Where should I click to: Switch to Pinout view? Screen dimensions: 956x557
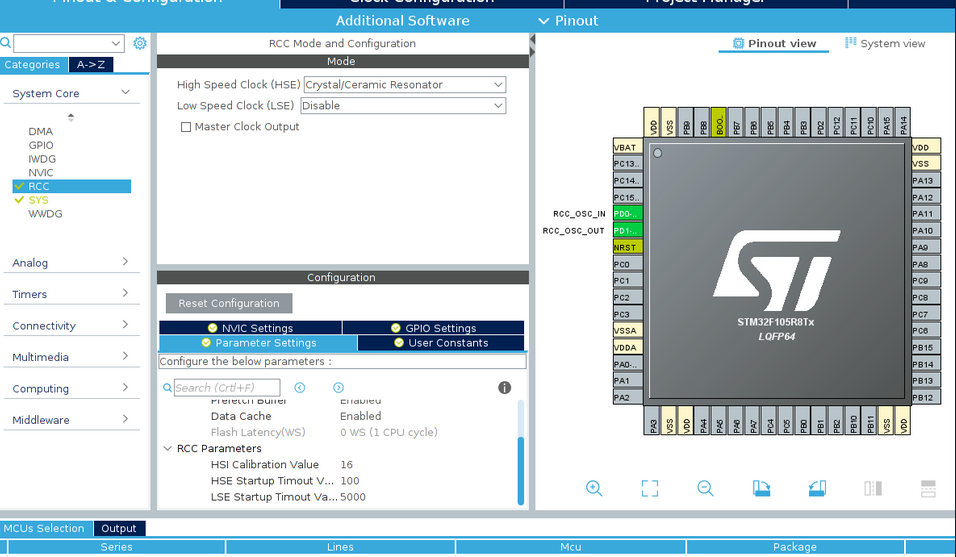pos(774,43)
